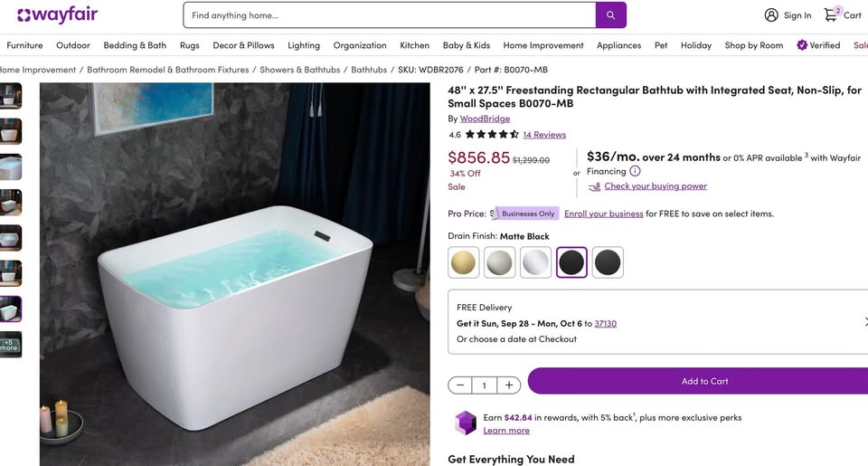Click Add to Cart button
This screenshot has height=466, width=868.
tap(704, 381)
